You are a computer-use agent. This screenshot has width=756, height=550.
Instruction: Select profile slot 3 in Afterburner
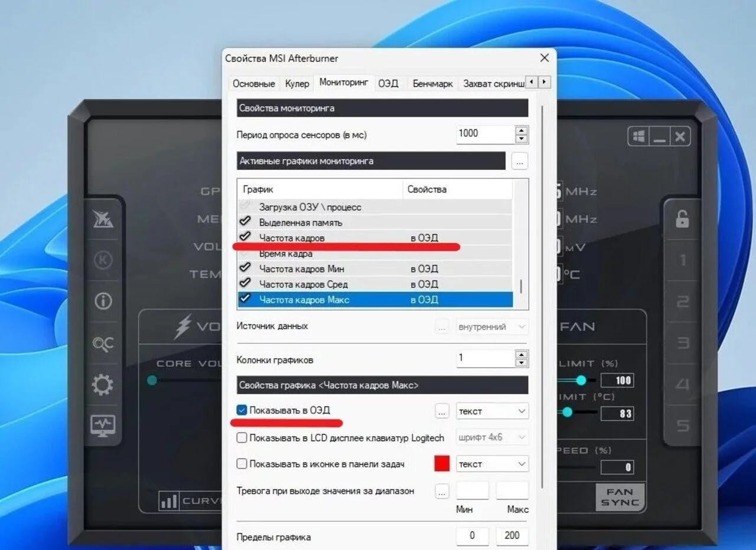[682, 343]
